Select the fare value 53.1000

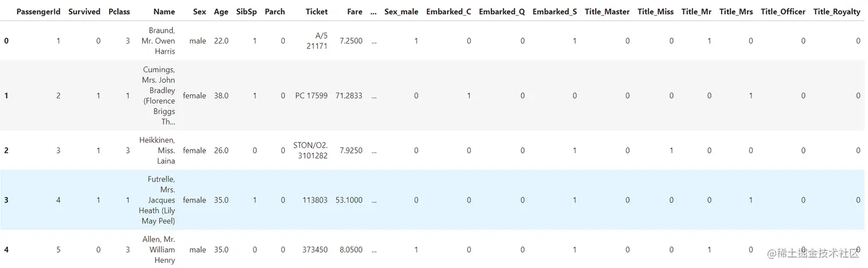[349, 200]
